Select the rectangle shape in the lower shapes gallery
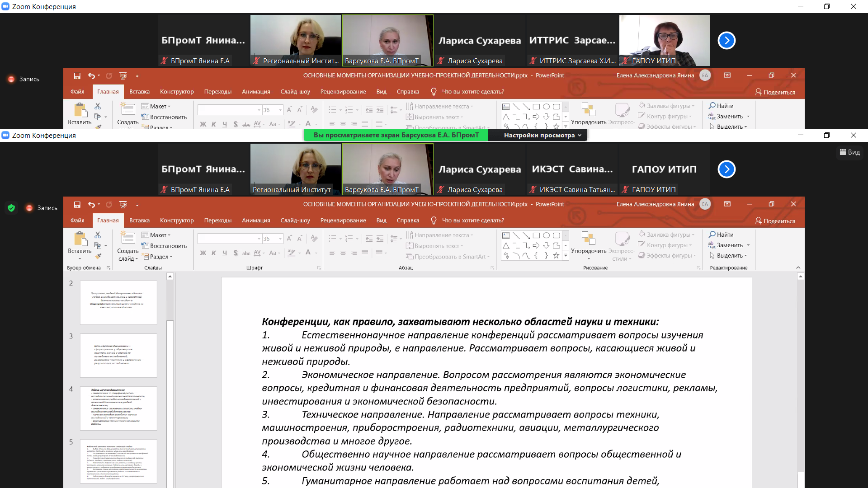868x488 pixels. coord(536,235)
